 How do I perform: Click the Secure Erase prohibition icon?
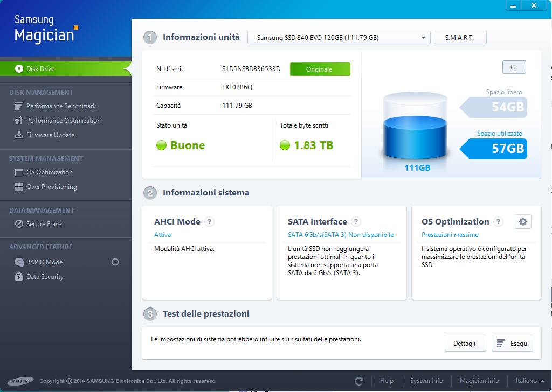[19, 224]
